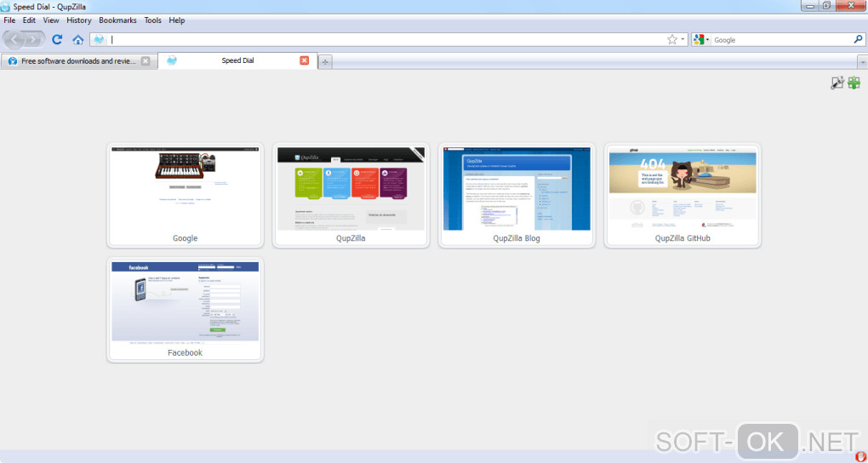This screenshot has height=463, width=868.
Task: Click the AdBlock icon in status bar
Action: [x=860, y=457]
